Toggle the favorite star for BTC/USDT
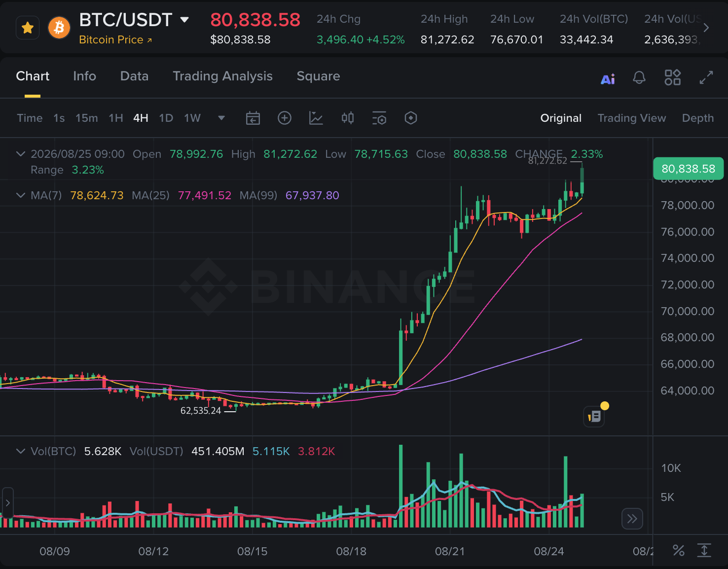This screenshot has height=569, width=728. (28, 28)
